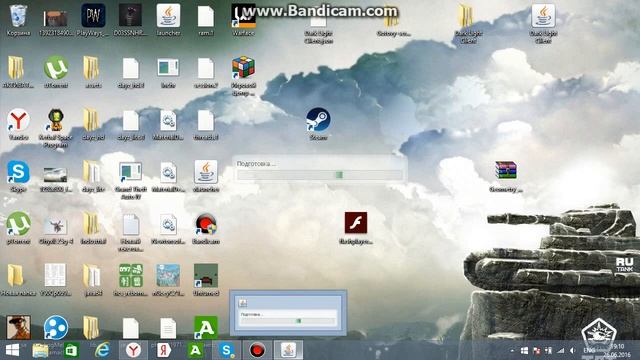Open the taskbar clock and date
This screenshot has width=640, height=360.
click(x=618, y=351)
